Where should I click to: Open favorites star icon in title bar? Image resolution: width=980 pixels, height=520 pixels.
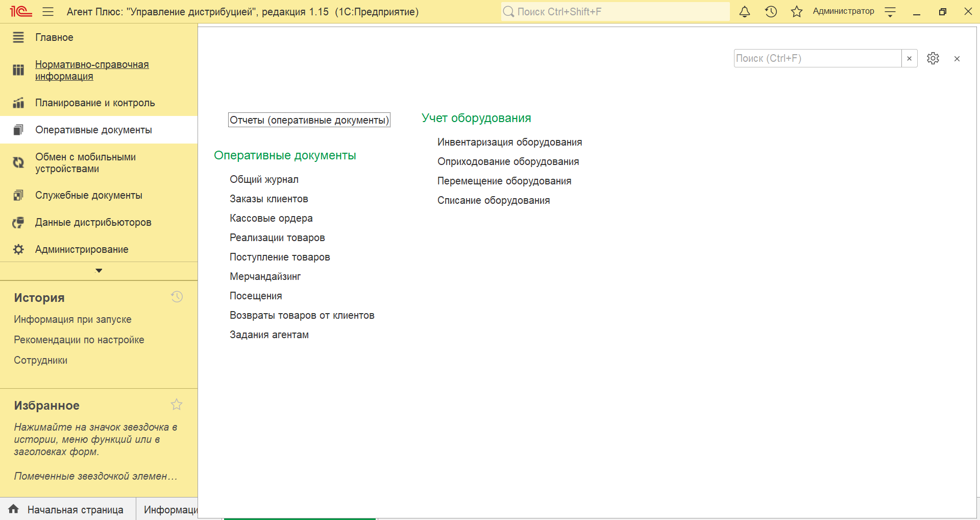(796, 12)
